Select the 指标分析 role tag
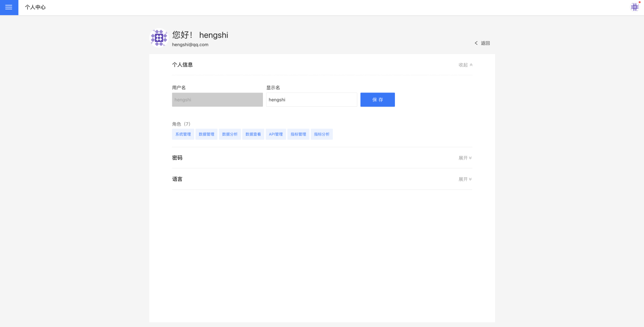644x327 pixels. click(x=322, y=134)
